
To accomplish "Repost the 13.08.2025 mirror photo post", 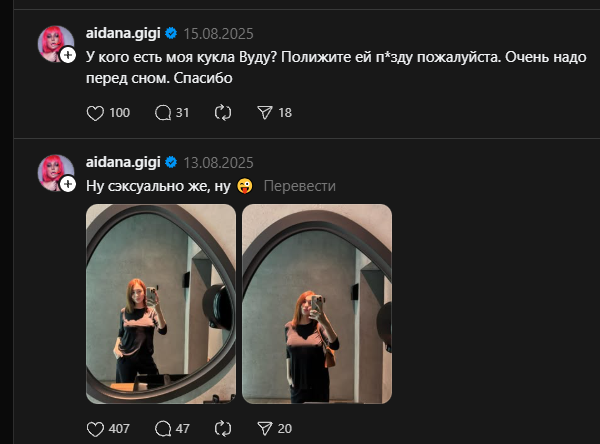I will (x=223, y=429).
